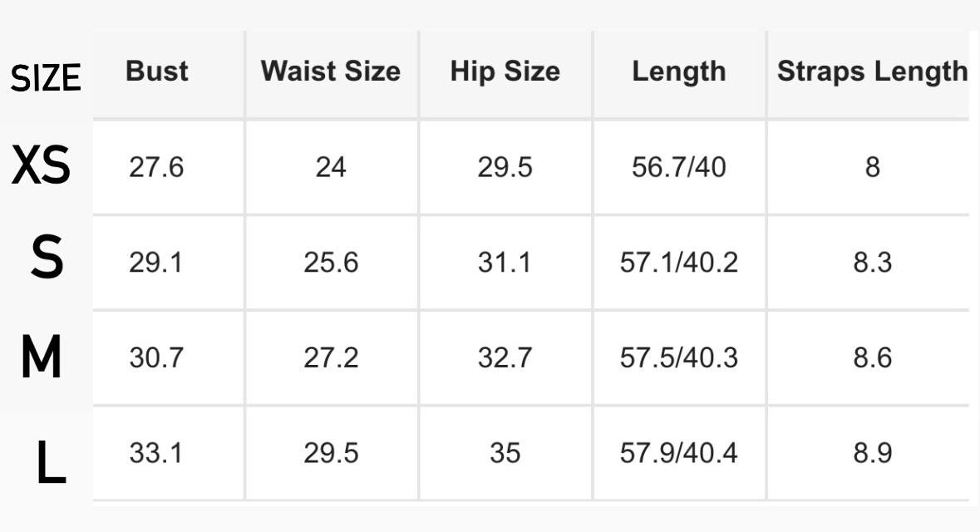
Task: Select the S size row label
Action: (x=47, y=256)
